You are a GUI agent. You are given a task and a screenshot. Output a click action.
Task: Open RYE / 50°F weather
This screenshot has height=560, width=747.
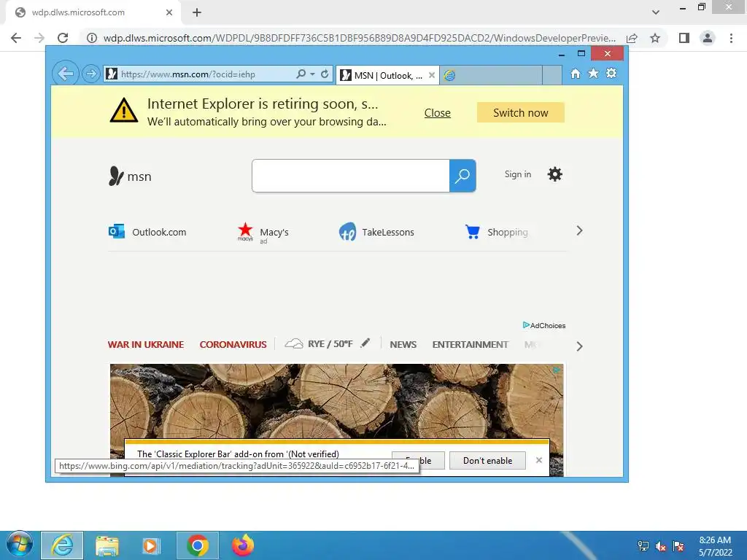(x=319, y=344)
